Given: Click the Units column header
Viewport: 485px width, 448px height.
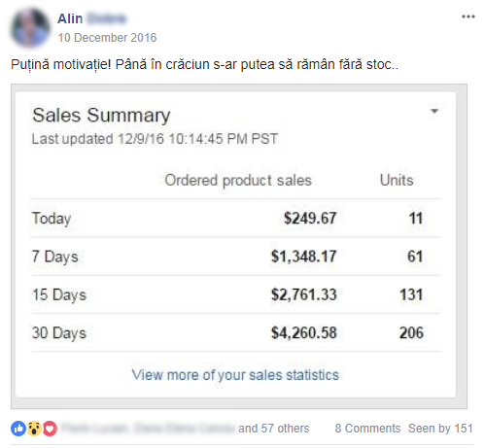Looking at the screenshot, I should coord(397,180).
